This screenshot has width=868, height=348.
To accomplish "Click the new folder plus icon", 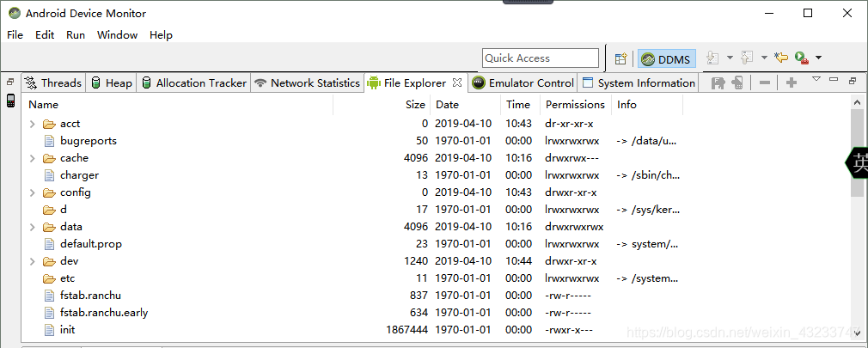I will coord(792,83).
